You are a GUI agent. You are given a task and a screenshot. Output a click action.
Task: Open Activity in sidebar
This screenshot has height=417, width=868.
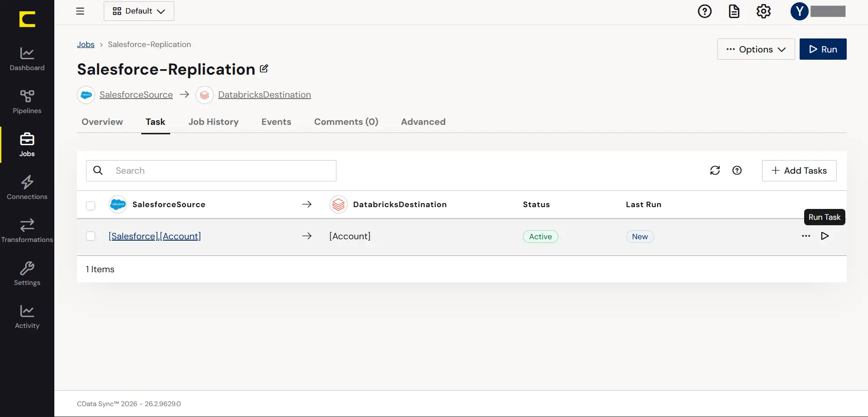[x=27, y=317]
